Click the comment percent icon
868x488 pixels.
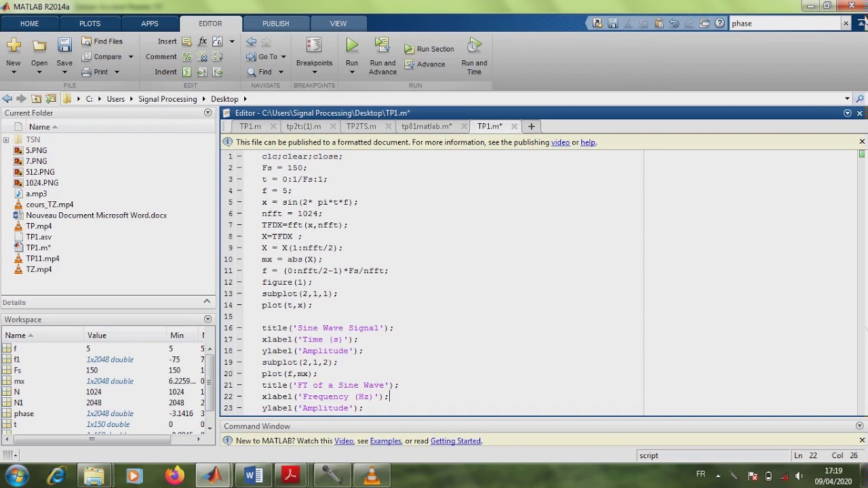point(187,57)
